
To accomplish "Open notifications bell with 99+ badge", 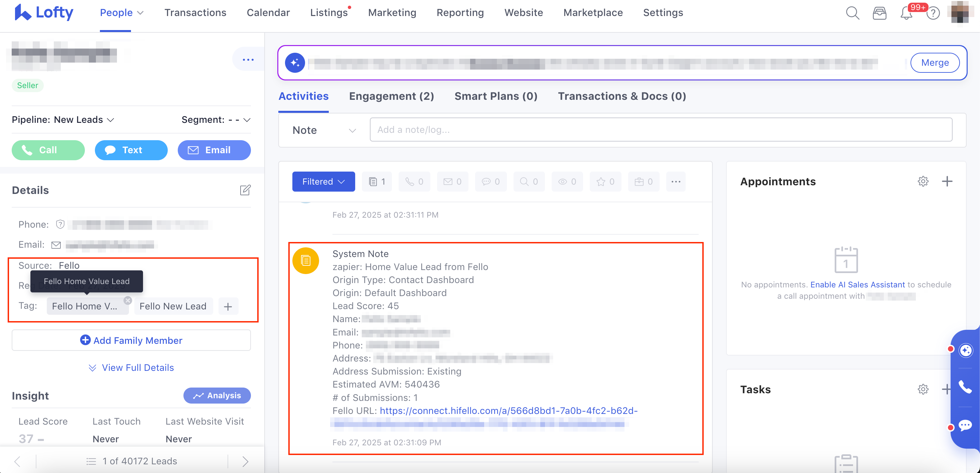I will click(906, 14).
